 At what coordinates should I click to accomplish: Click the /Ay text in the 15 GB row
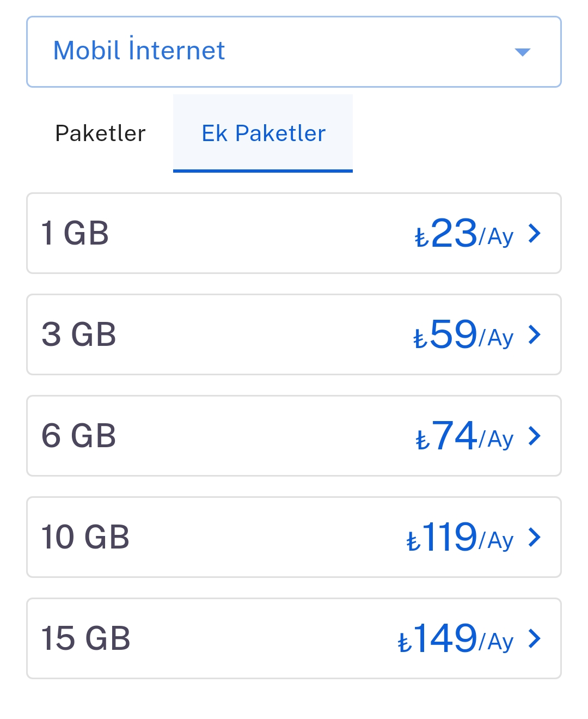click(x=497, y=642)
